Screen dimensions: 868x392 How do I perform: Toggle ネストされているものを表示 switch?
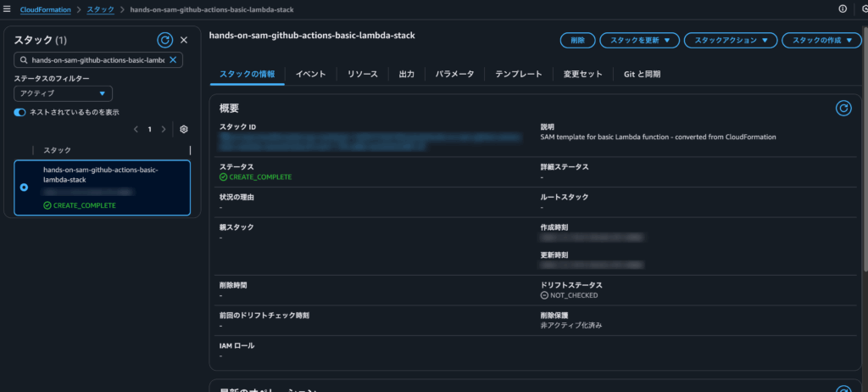pyautogui.click(x=19, y=112)
